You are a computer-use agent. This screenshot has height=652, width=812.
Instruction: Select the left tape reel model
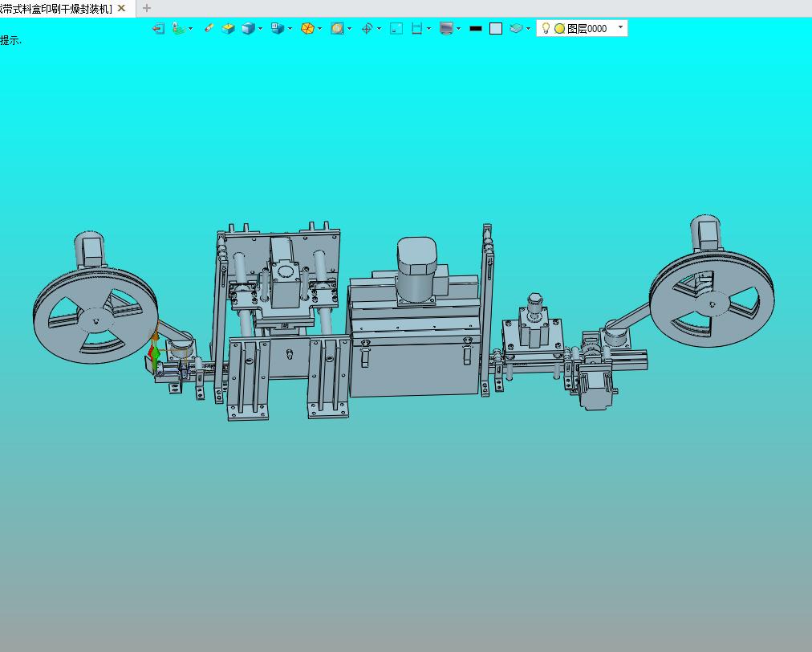coord(95,316)
